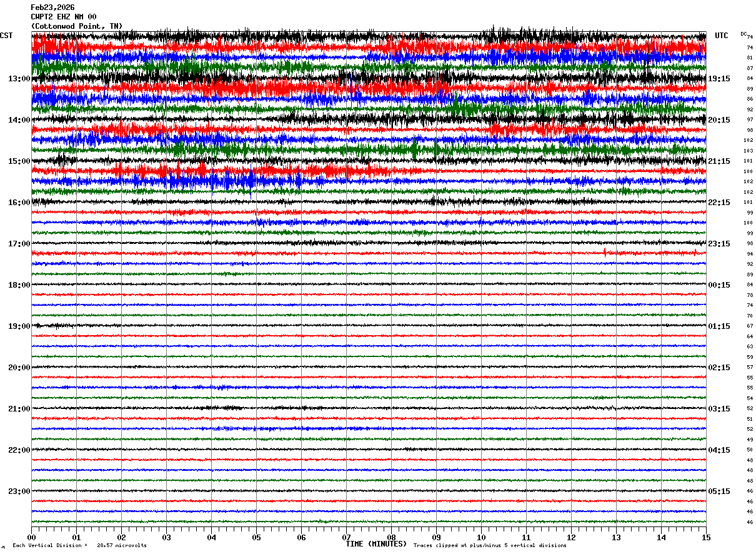Click the 23:15 UTC time label
Screen dimensions: 756x554
pos(719,244)
